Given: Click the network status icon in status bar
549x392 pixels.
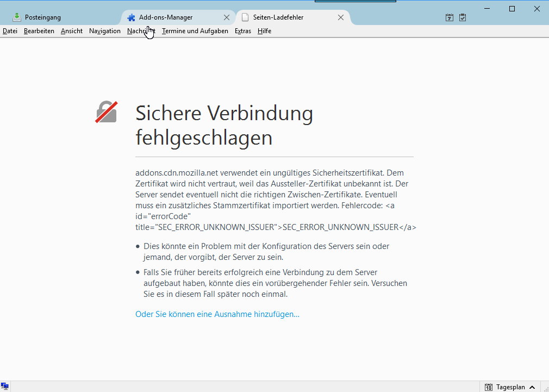Looking at the screenshot, I should tap(4, 387).
